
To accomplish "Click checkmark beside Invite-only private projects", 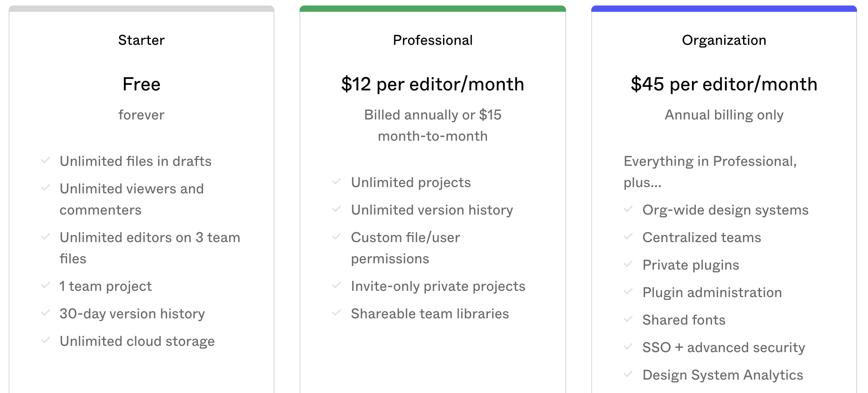I will (337, 285).
